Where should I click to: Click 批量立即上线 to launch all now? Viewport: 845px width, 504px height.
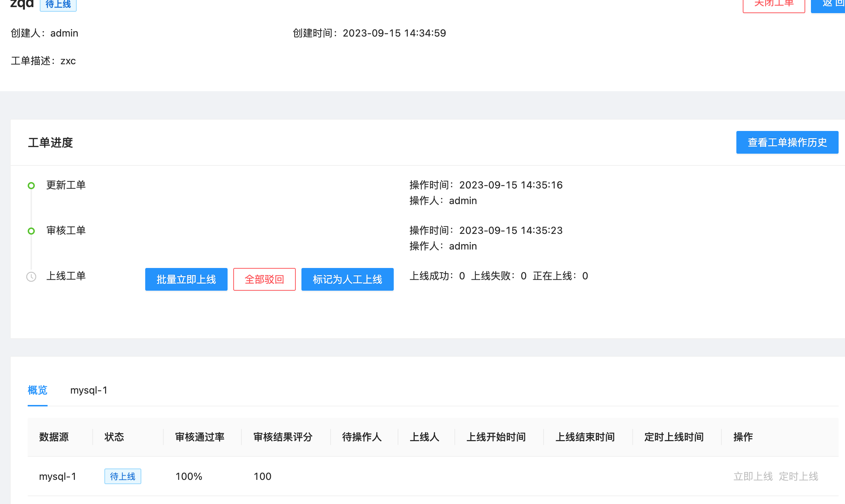coord(186,279)
